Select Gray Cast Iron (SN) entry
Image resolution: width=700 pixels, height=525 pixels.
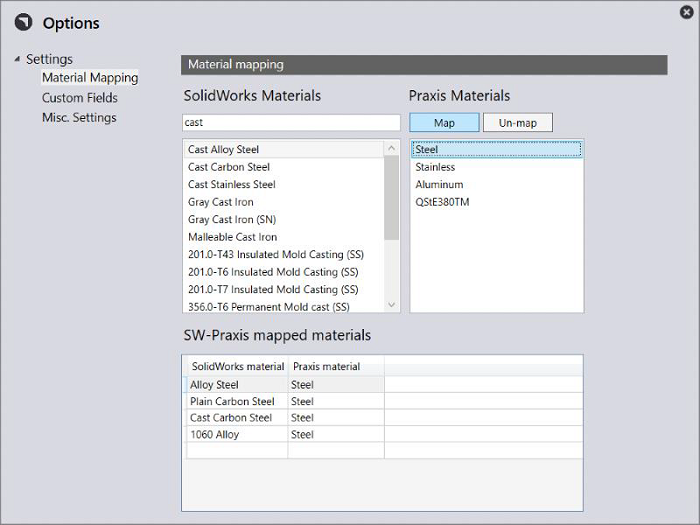tap(283, 219)
